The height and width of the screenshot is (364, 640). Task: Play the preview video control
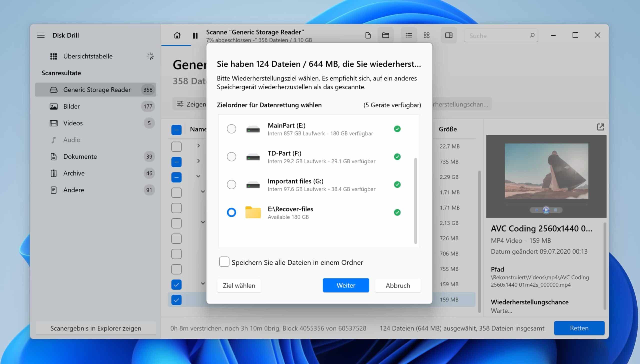(x=546, y=210)
